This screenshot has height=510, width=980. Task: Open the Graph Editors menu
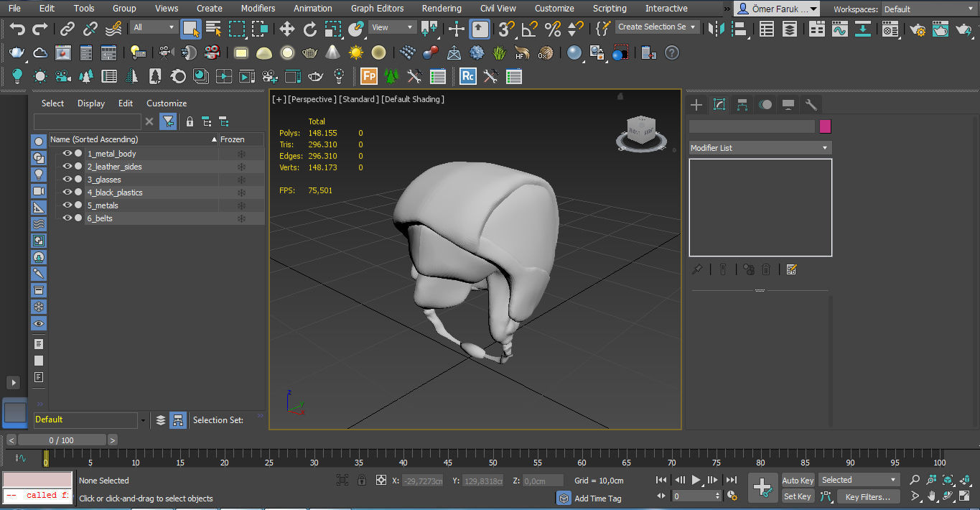point(377,9)
